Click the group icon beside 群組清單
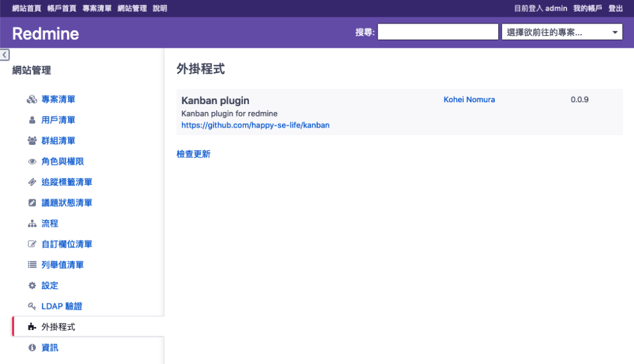 coord(32,141)
